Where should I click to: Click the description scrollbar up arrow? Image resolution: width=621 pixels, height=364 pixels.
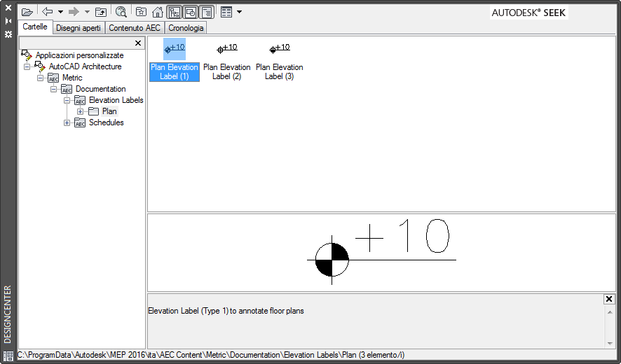[610, 312]
